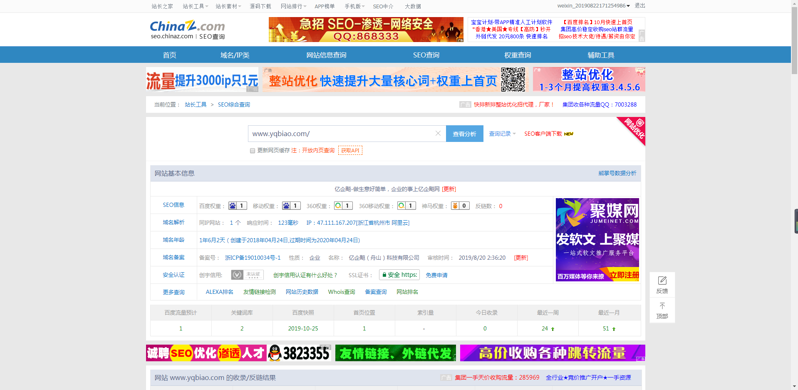Click the www.yqbiao.com URL input field
The image size is (798, 390).
[341, 134]
